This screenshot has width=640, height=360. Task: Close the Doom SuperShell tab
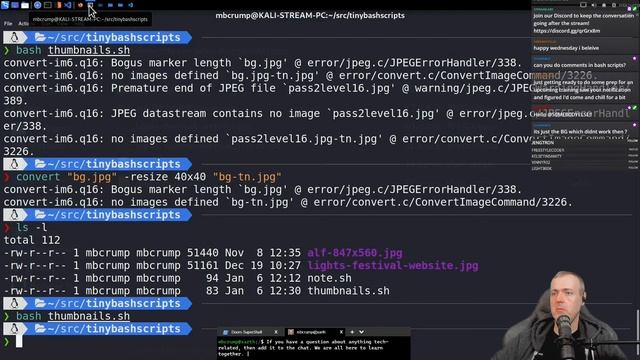(276, 332)
